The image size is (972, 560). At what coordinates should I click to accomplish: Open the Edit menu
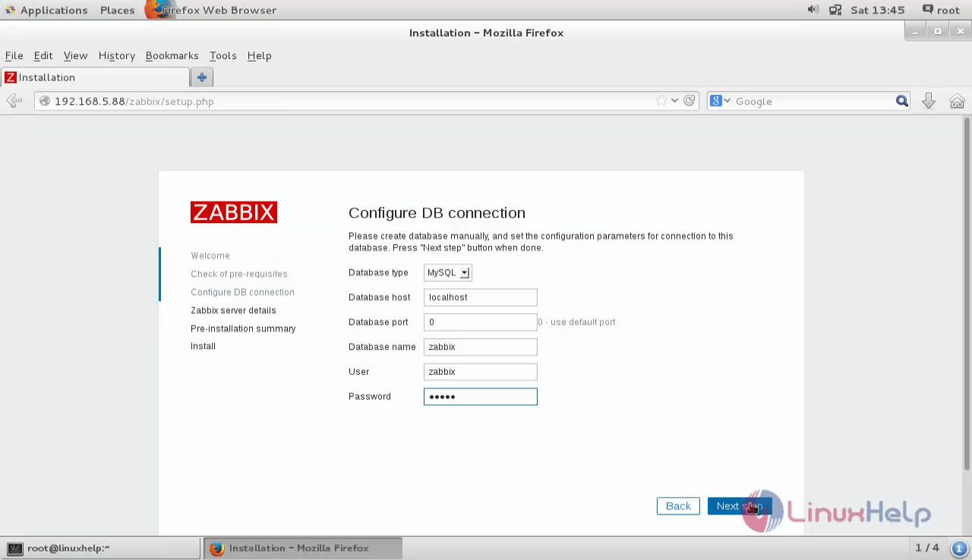click(43, 55)
